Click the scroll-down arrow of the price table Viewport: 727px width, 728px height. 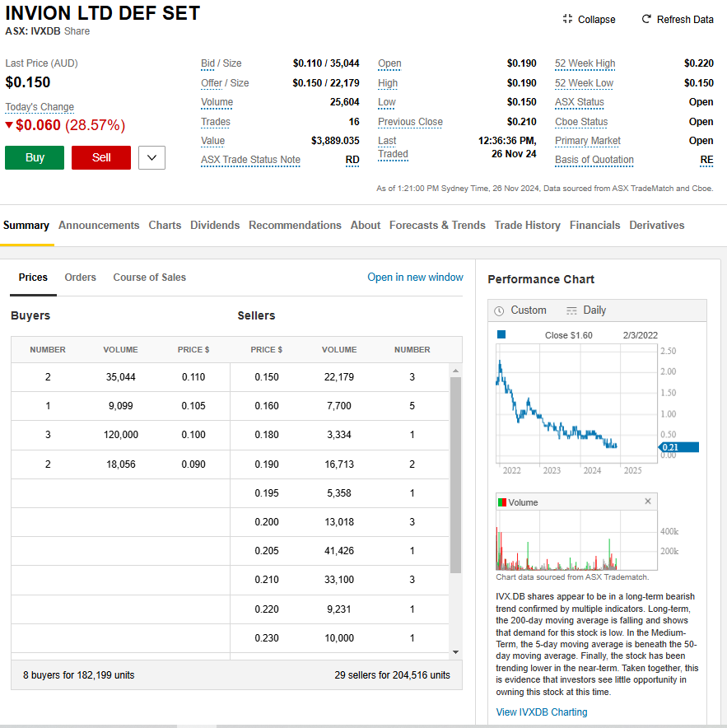coord(455,652)
